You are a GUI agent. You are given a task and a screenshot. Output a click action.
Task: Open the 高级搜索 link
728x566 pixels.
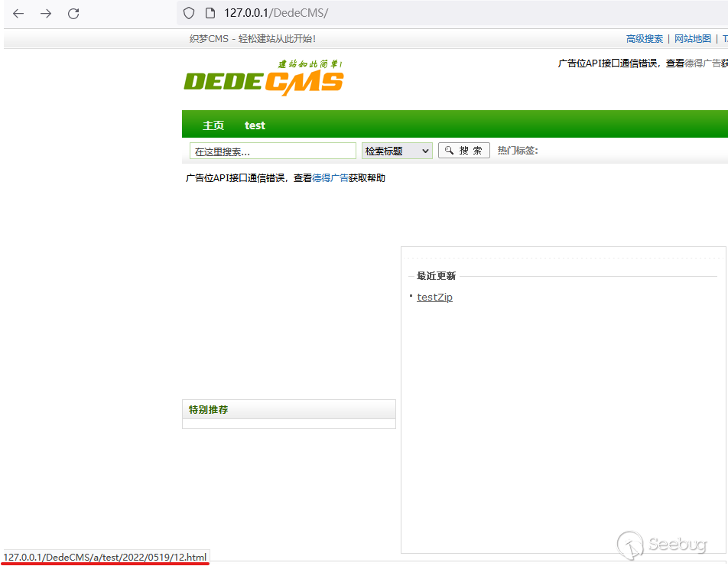(645, 39)
